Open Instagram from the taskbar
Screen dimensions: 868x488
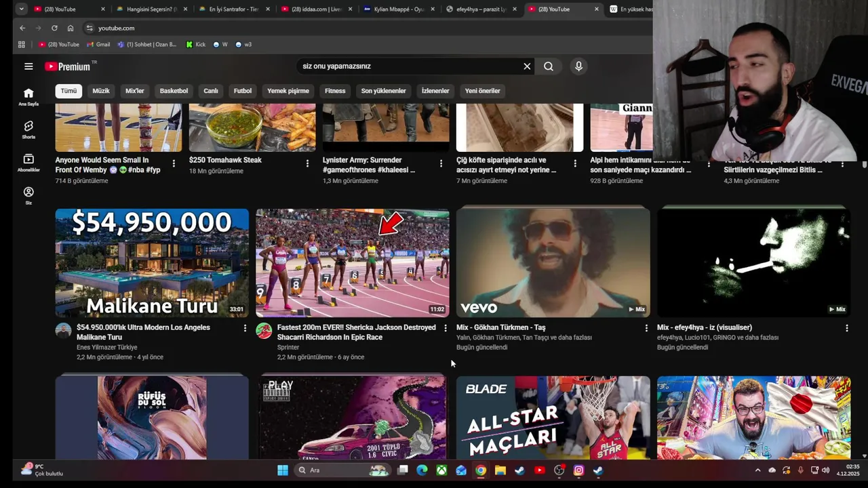(x=578, y=470)
